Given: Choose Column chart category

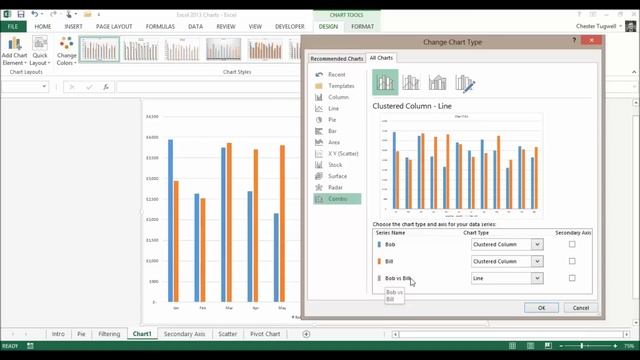Looking at the screenshot, I should [x=337, y=97].
